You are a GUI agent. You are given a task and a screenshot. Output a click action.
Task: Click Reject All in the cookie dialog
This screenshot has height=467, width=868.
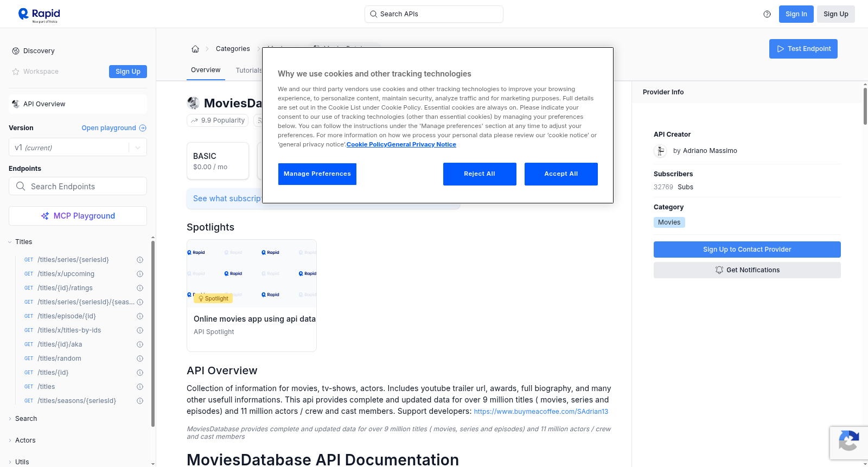click(x=480, y=174)
